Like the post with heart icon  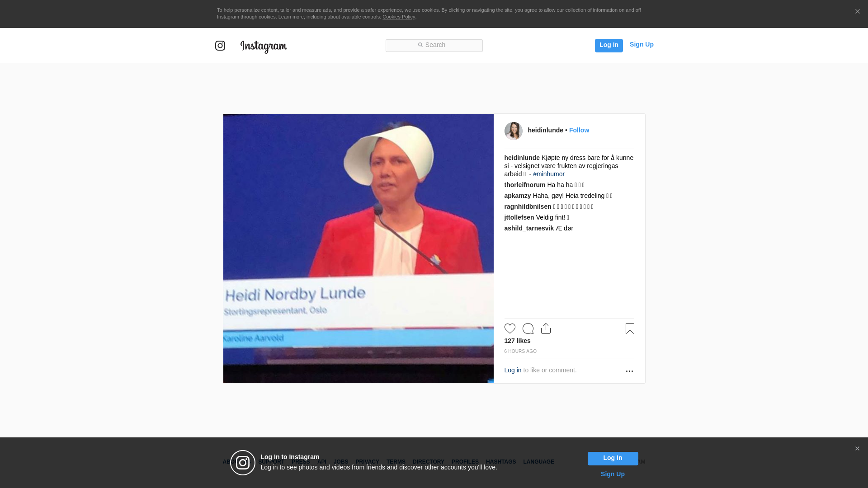coord(509,328)
